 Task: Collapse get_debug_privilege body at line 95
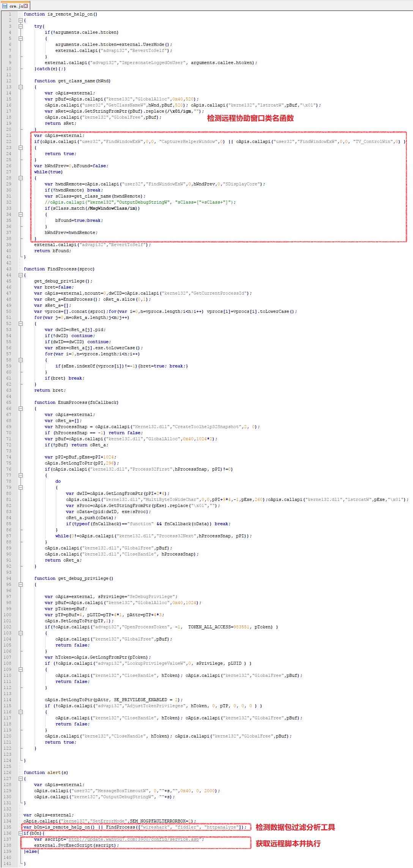[x=20, y=584]
